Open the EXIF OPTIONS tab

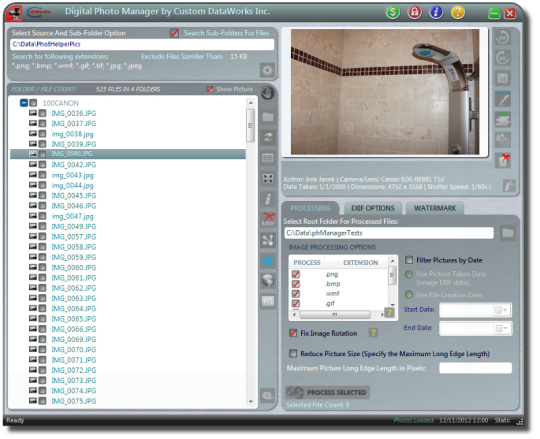373,208
